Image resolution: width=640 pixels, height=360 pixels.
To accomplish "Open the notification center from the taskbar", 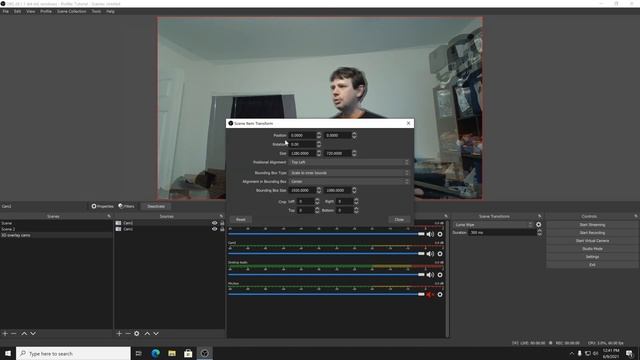I will (629, 353).
